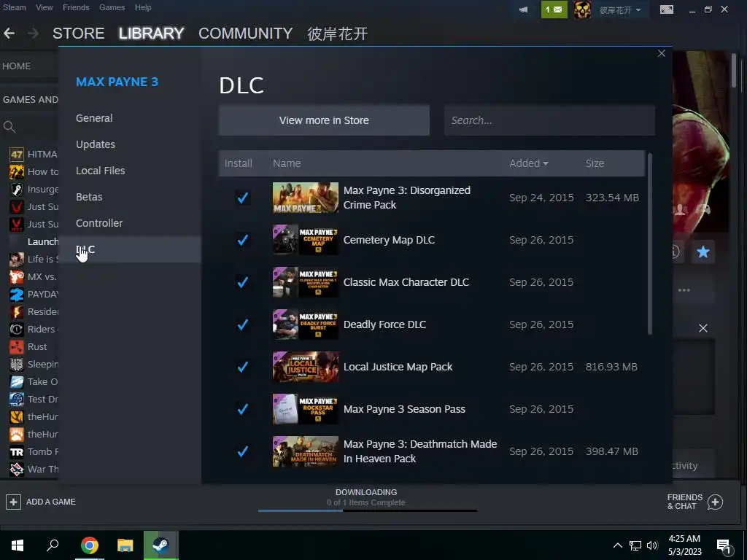Uncheck Deadly Force DLC install checkbox
This screenshot has width=747, height=560.
[x=242, y=324]
